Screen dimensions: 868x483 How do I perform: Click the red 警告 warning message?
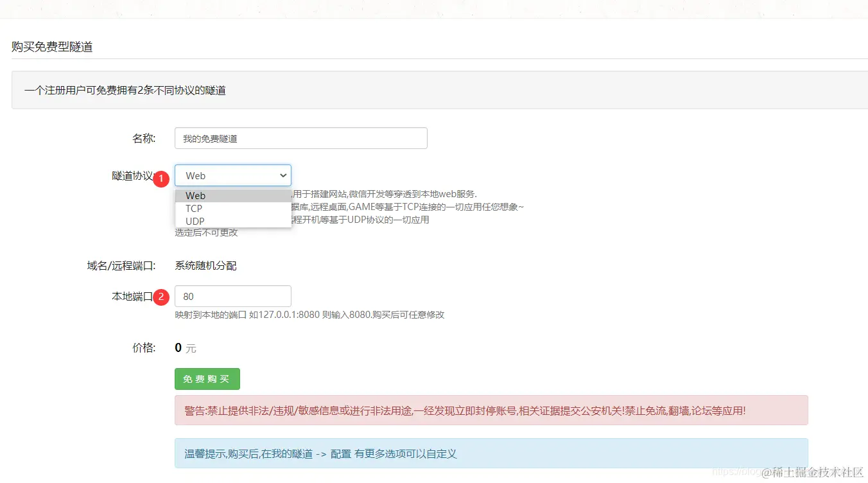(x=491, y=410)
